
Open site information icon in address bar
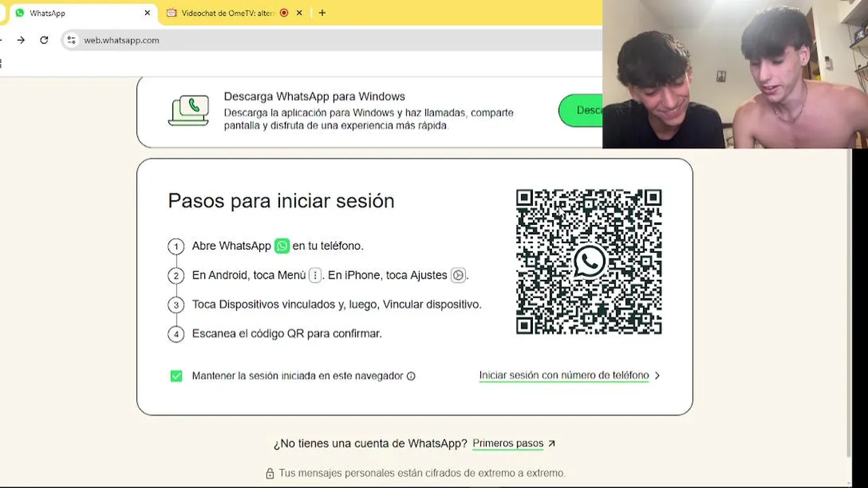tap(71, 40)
